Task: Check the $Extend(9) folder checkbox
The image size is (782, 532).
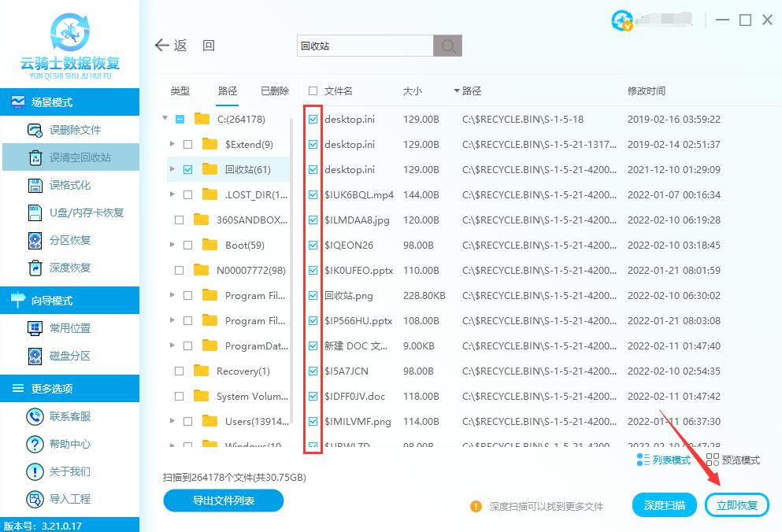Action: (187, 144)
